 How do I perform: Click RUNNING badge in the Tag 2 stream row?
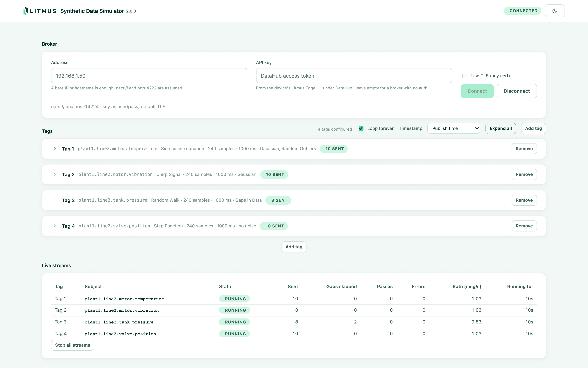tap(234, 310)
